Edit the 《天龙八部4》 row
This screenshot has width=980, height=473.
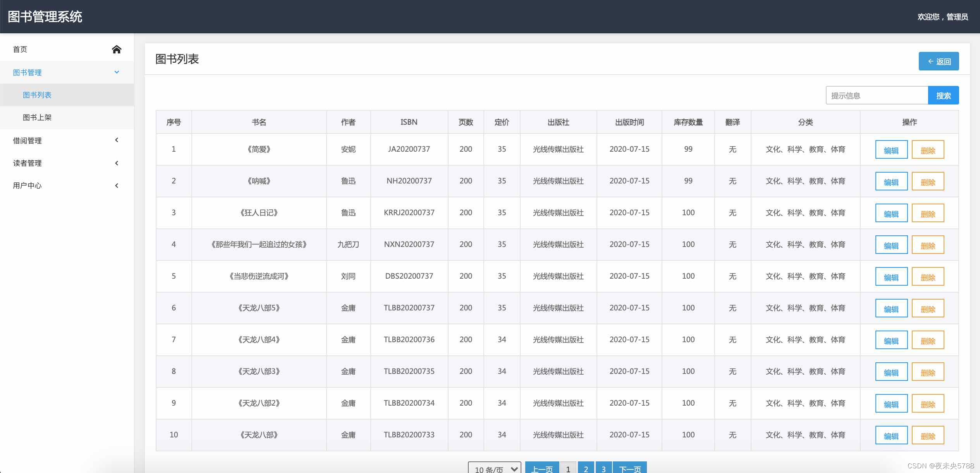(x=891, y=340)
